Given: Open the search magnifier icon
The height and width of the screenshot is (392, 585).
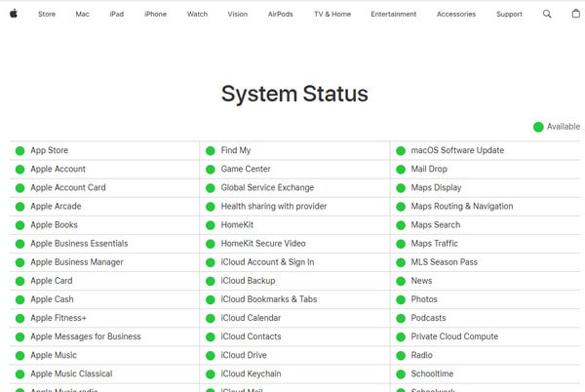Looking at the screenshot, I should 547,14.
